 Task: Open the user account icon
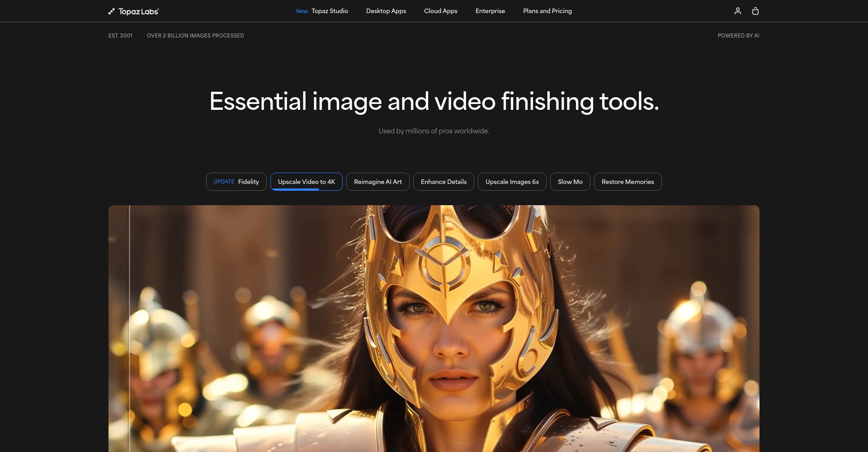[x=737, y=11]
